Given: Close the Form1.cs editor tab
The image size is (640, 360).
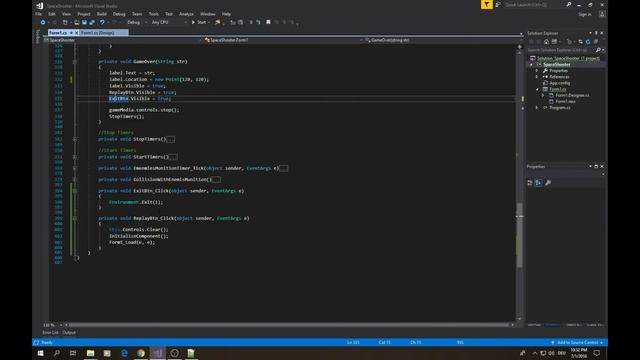Looking at the screenshot, I should click(76, 33).
